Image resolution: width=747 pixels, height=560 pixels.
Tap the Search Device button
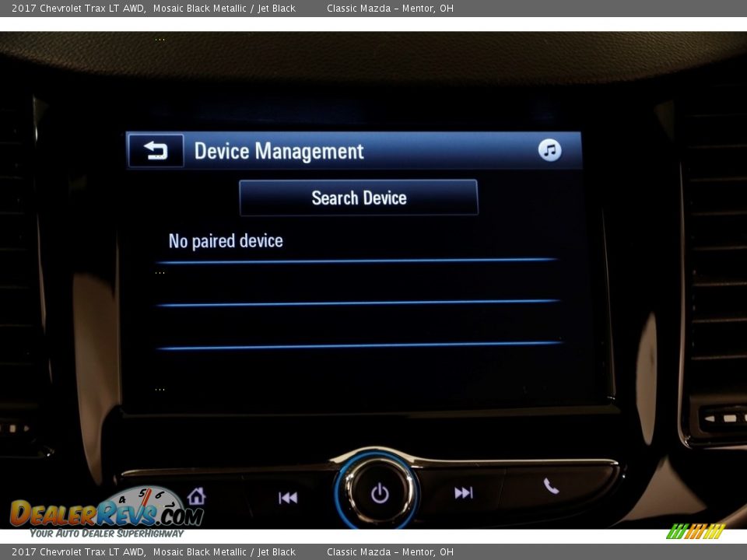point(359,198)
